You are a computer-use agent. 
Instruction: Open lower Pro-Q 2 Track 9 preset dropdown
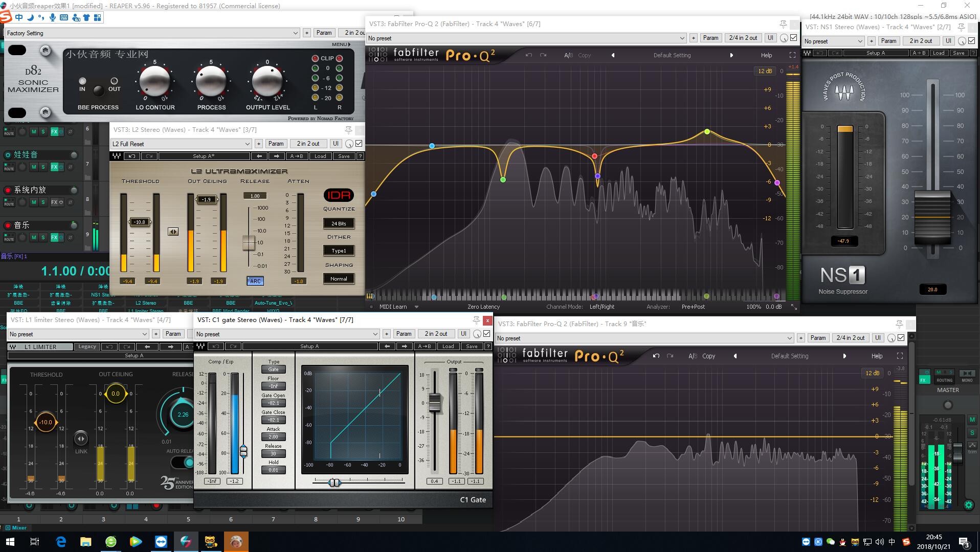pos(644,338)
